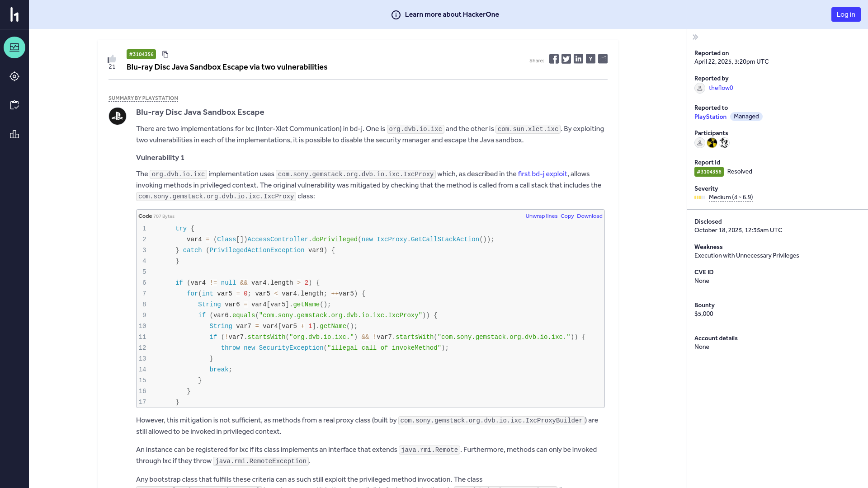This screenshot has height=488, width=868.
Task: Select the Directory crosshair icon in sidebar
Action: [14, 76]
